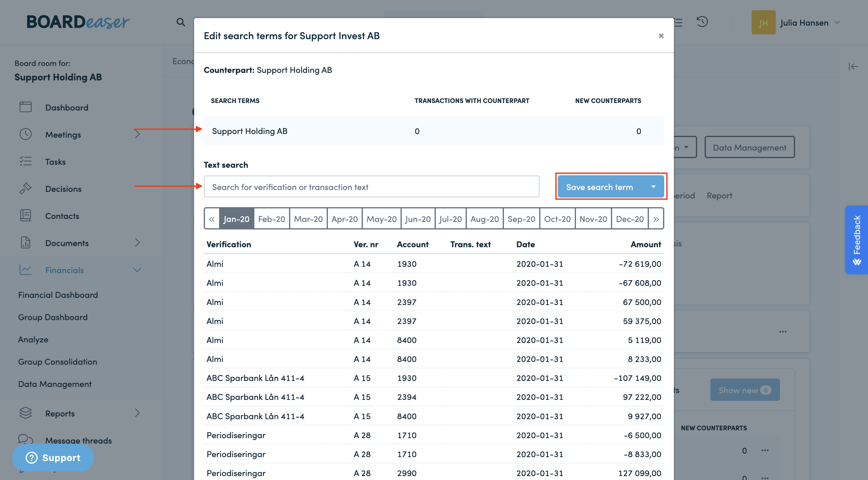Select the Jul-20 month tab
Screen dimensions: 868x480
point(451,219)
